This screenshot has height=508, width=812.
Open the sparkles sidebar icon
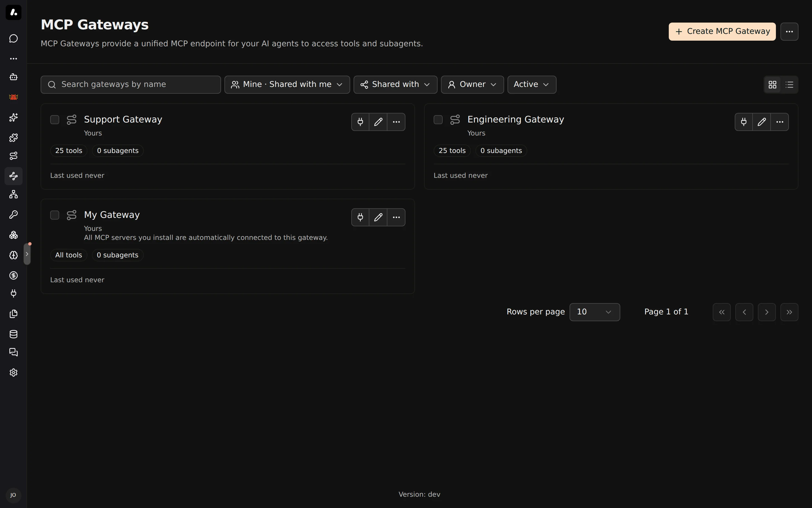(x=14, y=117)
